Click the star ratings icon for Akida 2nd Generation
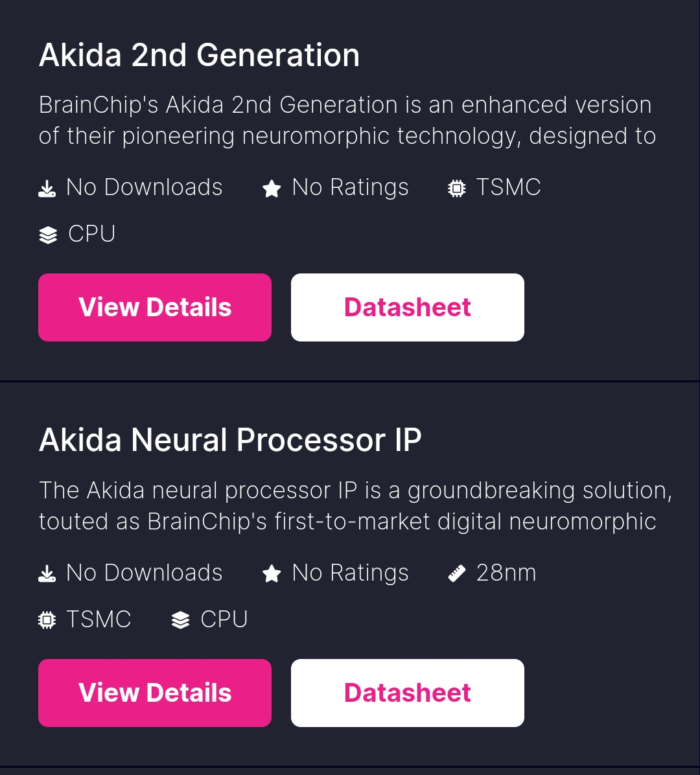 click(272, 189)
